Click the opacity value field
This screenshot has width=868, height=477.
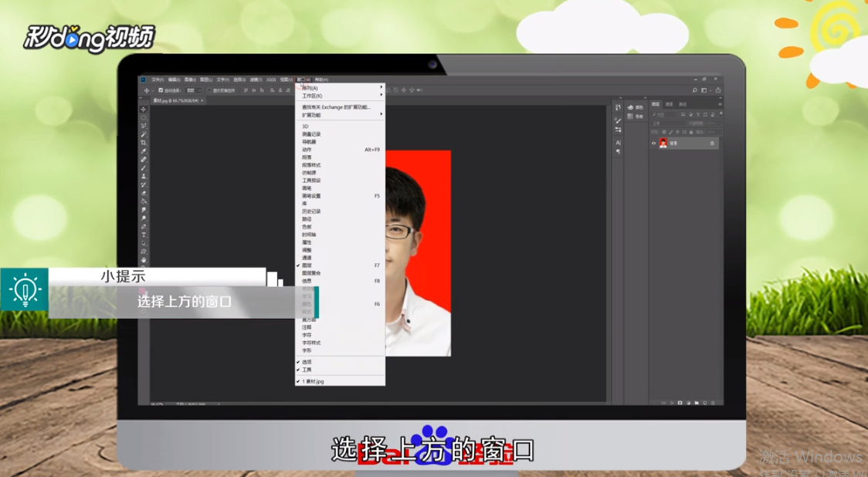point(710,123)
